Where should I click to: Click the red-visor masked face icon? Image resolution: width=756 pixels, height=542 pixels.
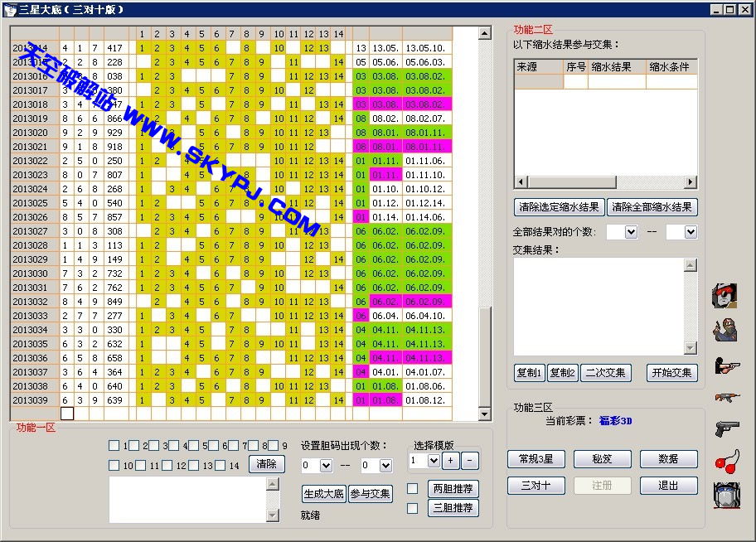(725, 296)
